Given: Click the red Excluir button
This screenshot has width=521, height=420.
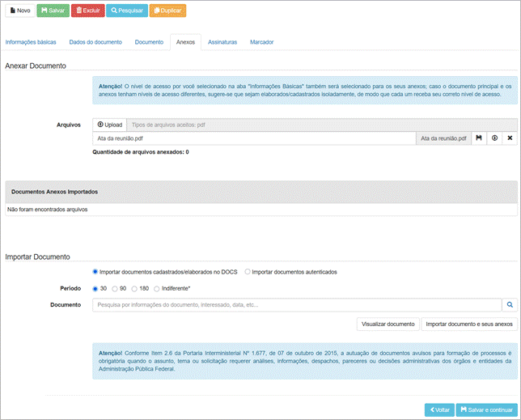Looking at the screenshot, I should click(x=87, y=11).
